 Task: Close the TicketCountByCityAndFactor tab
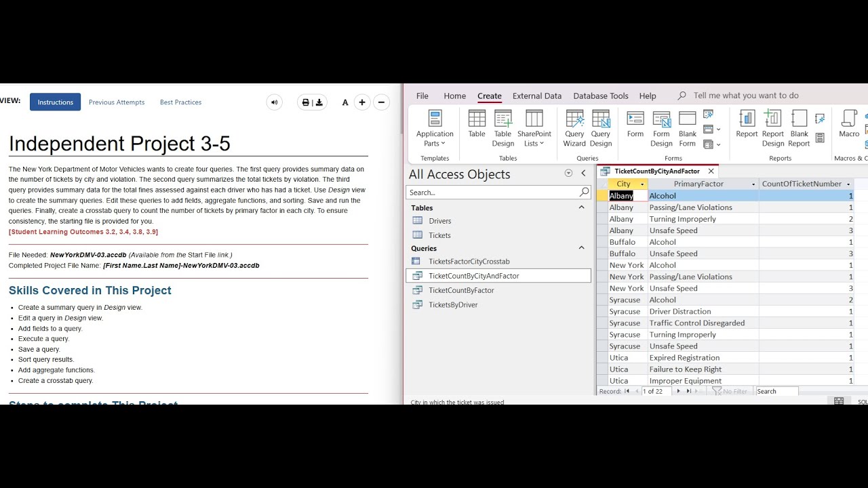point(711,171)
